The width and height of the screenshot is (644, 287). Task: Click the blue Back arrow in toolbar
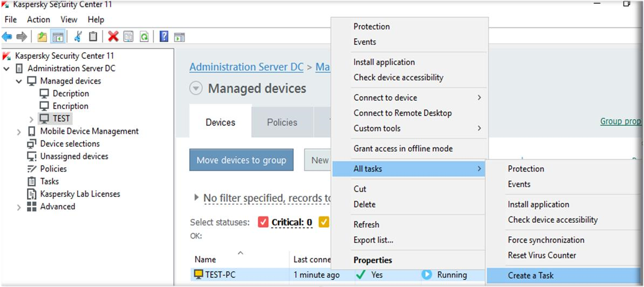[7, 37]
